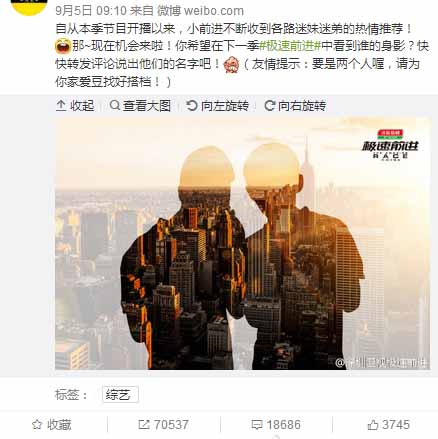
Task: Open the 9月5日 09:10 timestamp
Action: [x=91, y=11]
